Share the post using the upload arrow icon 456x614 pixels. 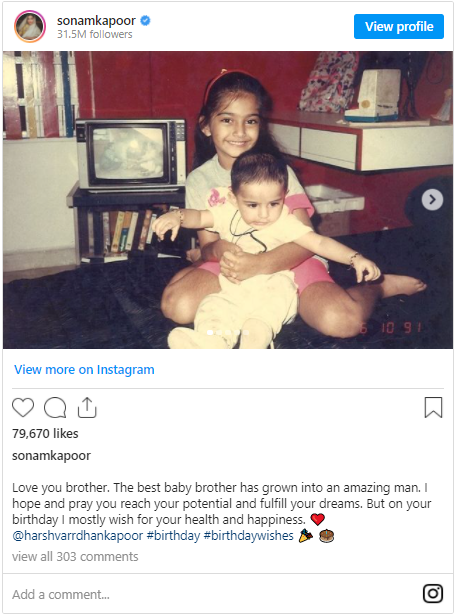tap(87, 408)
